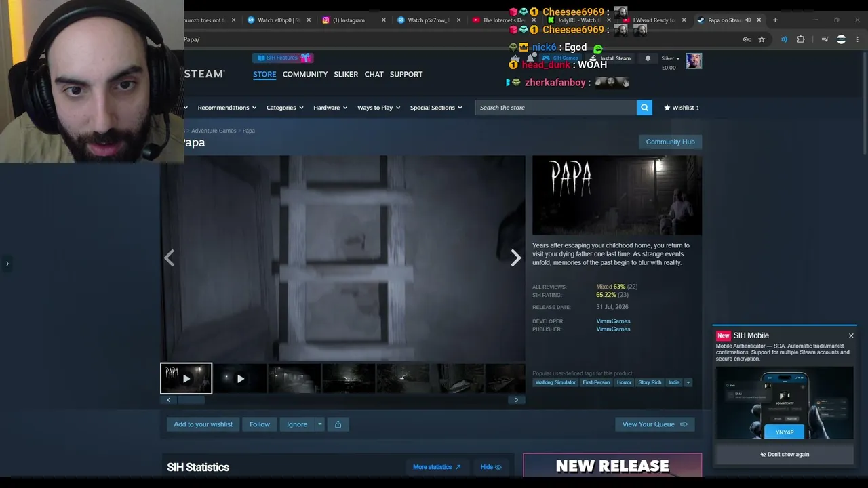Screen dimensions: 868x488
Task: Bookmark this page with the star icon
Action: (762, 39)
